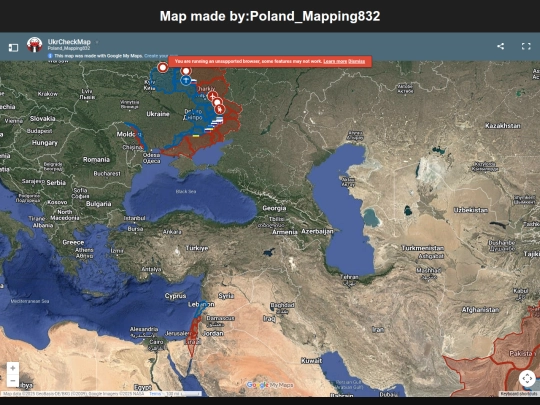Zoom out with the minus button
This screenshot has width=540, height=405.
coord(13,381)
